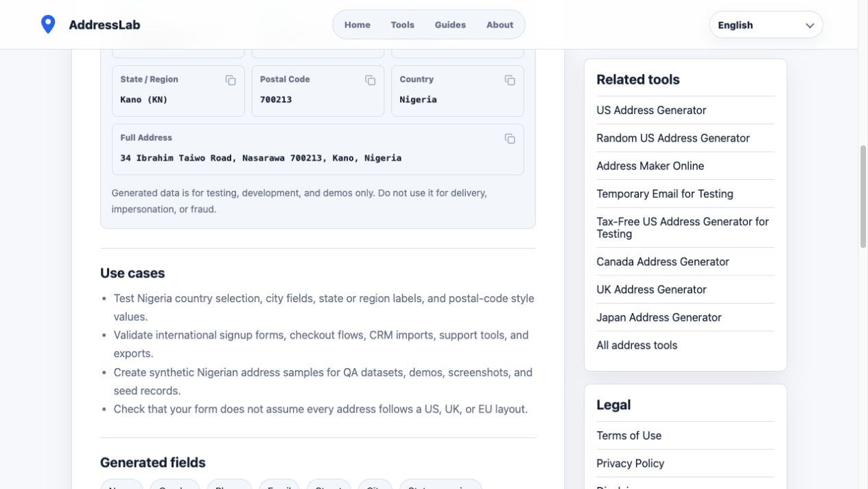The height and width of the screenshot is (489, 868).
Task: Click the AddressLab brand name
Action: [x=104, y=25]
